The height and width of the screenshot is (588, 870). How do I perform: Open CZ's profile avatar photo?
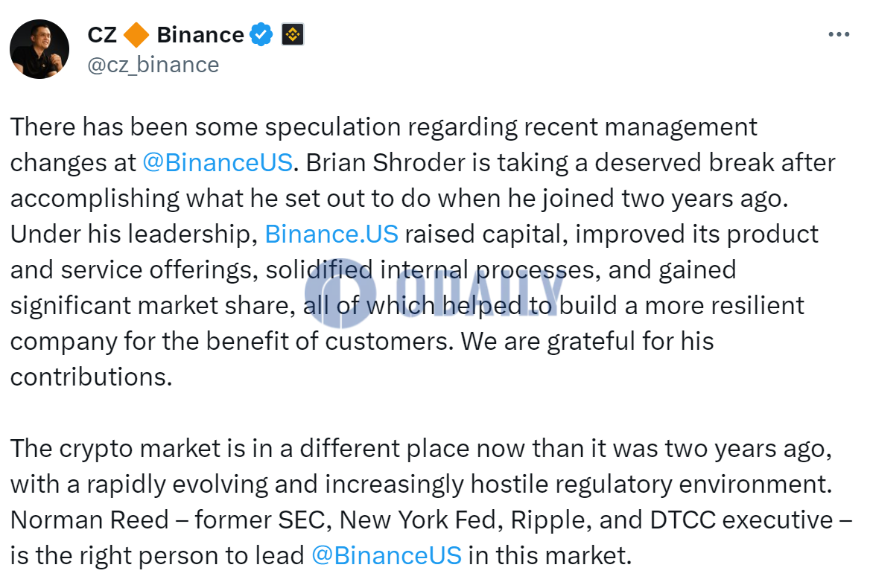[x=39, y=49]
